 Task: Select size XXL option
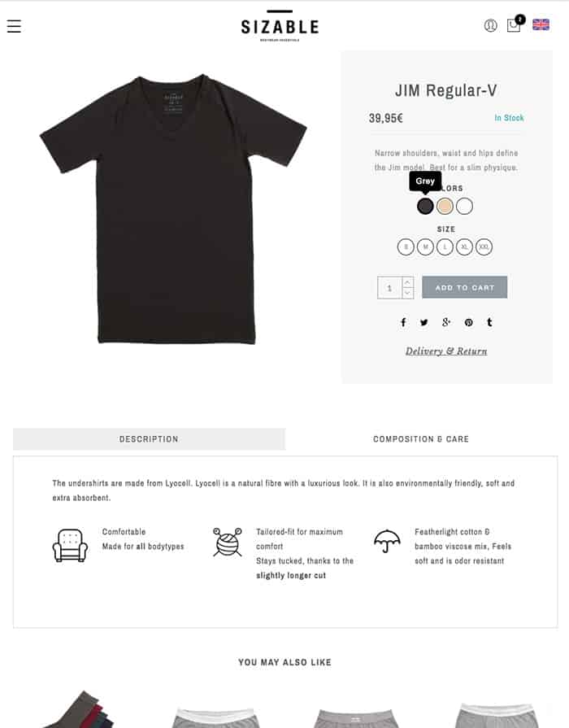[x=484, y=247]
